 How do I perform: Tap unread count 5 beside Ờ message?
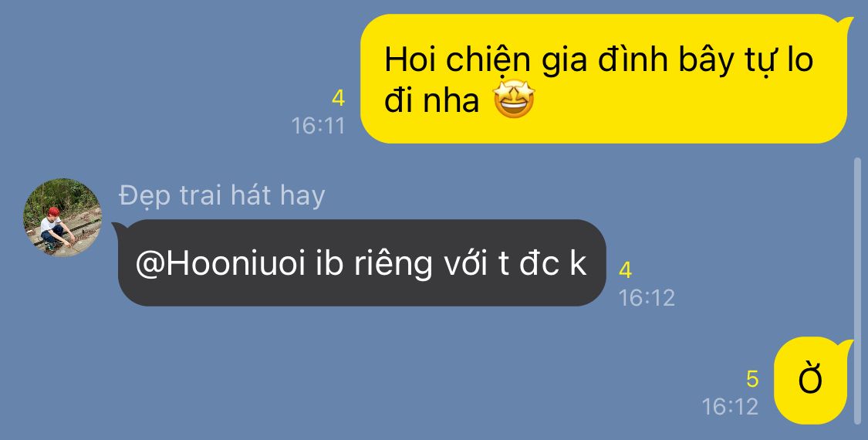tap(752, 380)
